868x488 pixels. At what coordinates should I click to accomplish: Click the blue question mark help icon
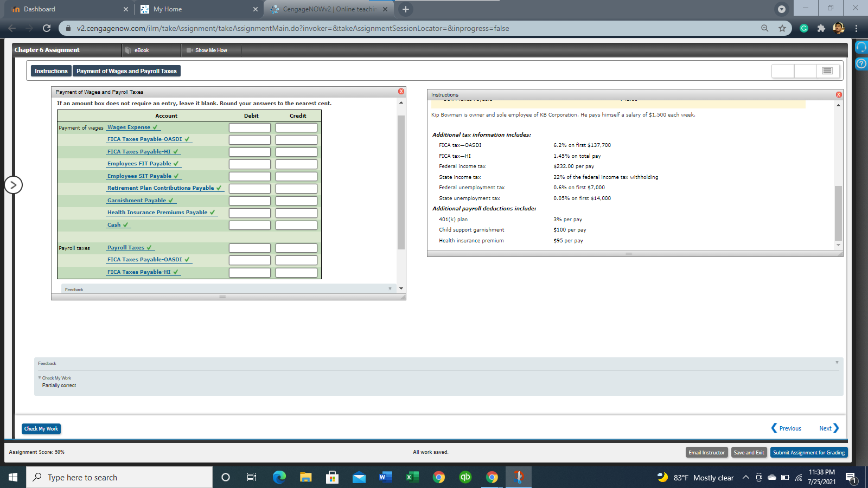(x=861, y=64)
